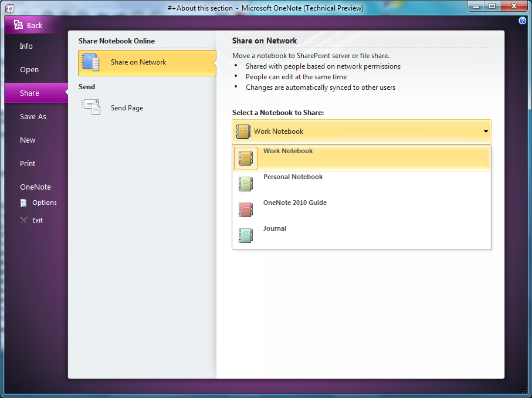Click the Journal notebook icon
Image resolution: width=532 pixels, height=398 pixels.
[x=245, y=235]
